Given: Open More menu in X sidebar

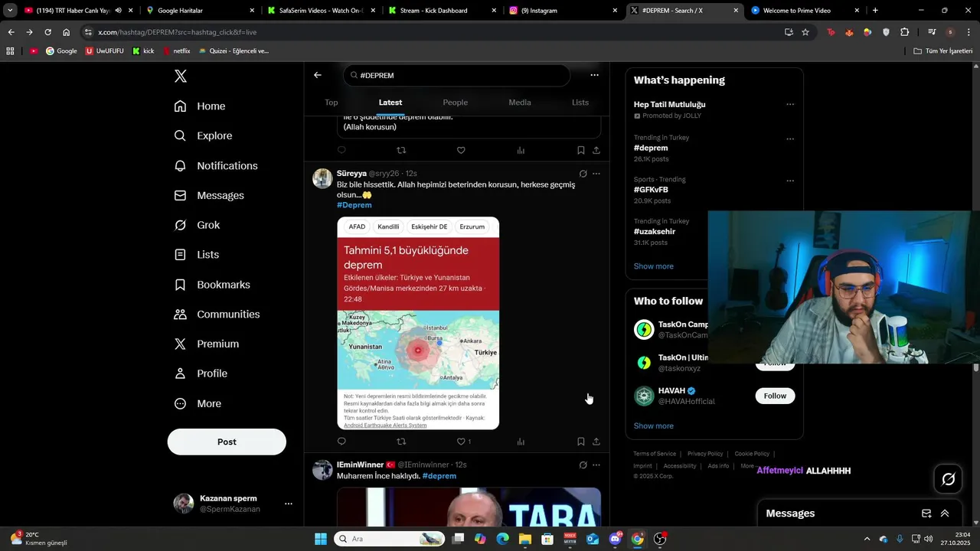Looking at the screenshot, I should (198, 403).
